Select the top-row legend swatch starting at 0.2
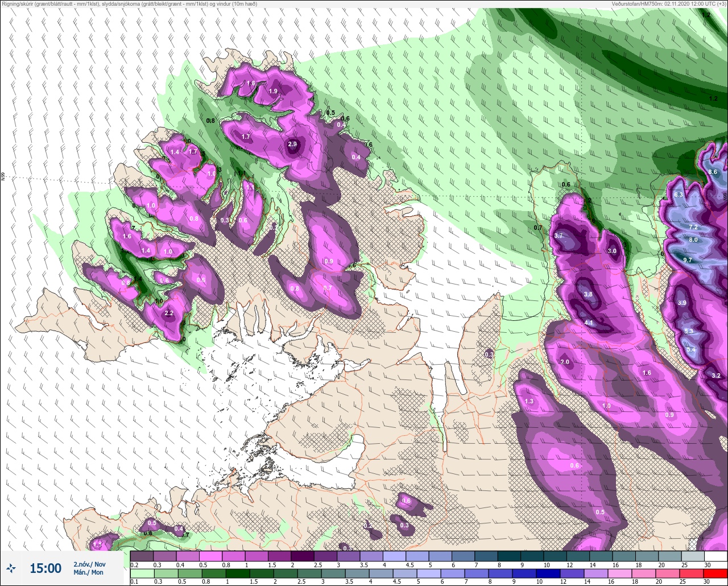The height and width of the screenshot is (586, 728). (142, 556)
